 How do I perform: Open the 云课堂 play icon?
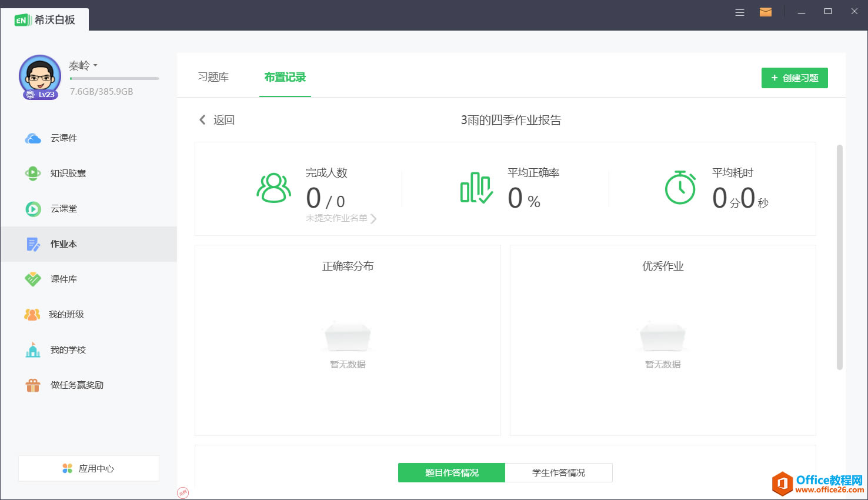(33, 209)
